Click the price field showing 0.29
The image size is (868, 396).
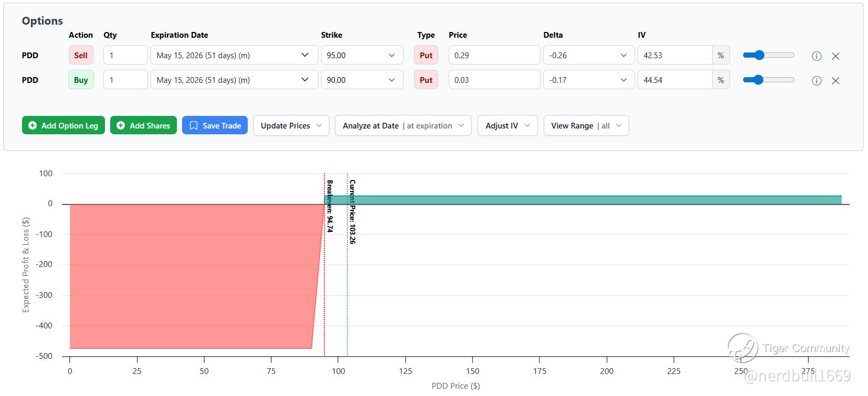pyautogui.click(x=494, y=56)
